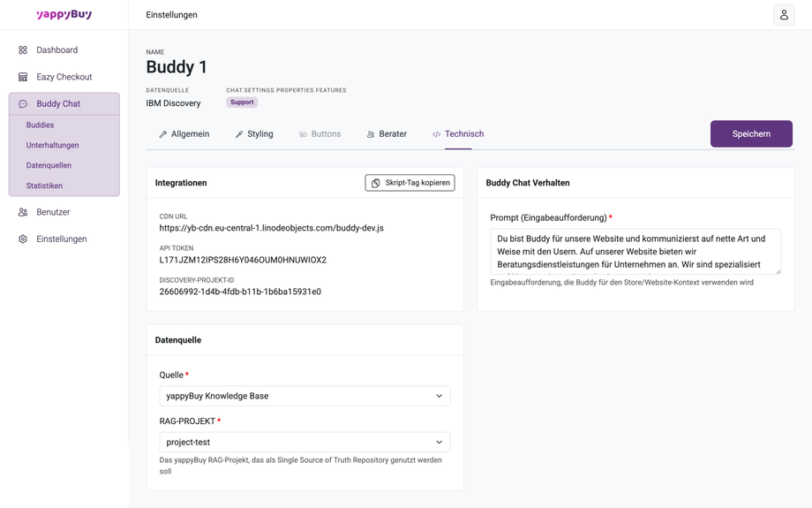Open the user profile icon
Screen dimensions: 812x508
click(784, 15)
